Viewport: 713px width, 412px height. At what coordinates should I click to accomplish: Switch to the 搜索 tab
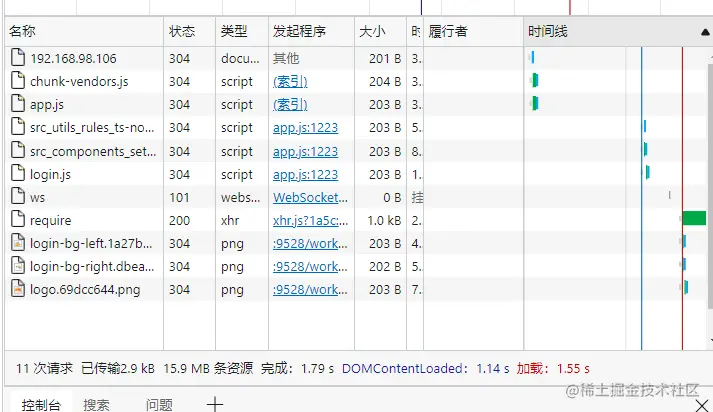[x=96, y=405]
